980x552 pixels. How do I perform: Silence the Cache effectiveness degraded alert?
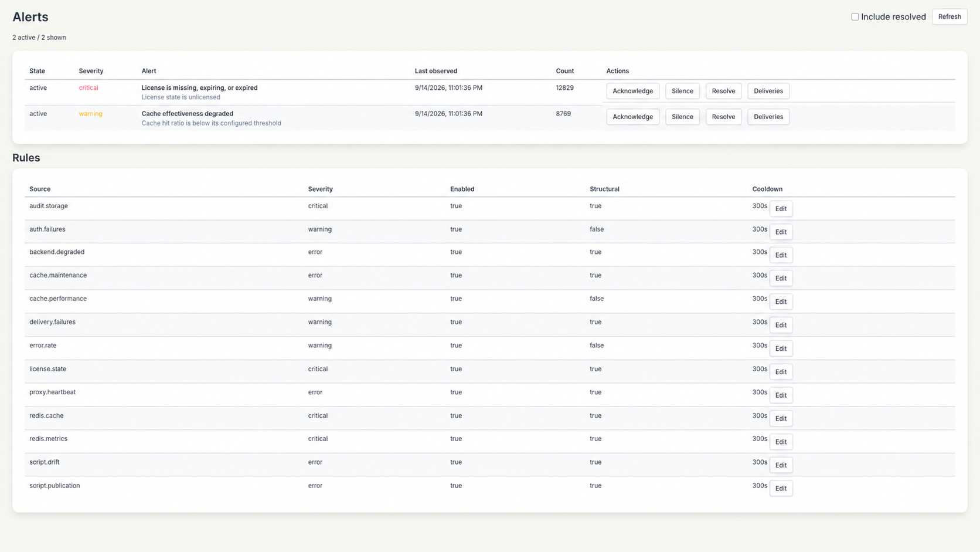[682, 117]
